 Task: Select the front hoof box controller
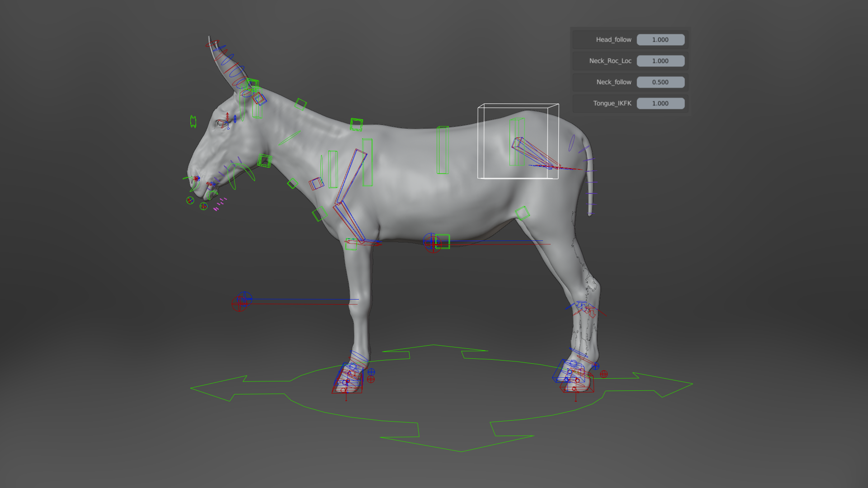click(x=348, y=380)
